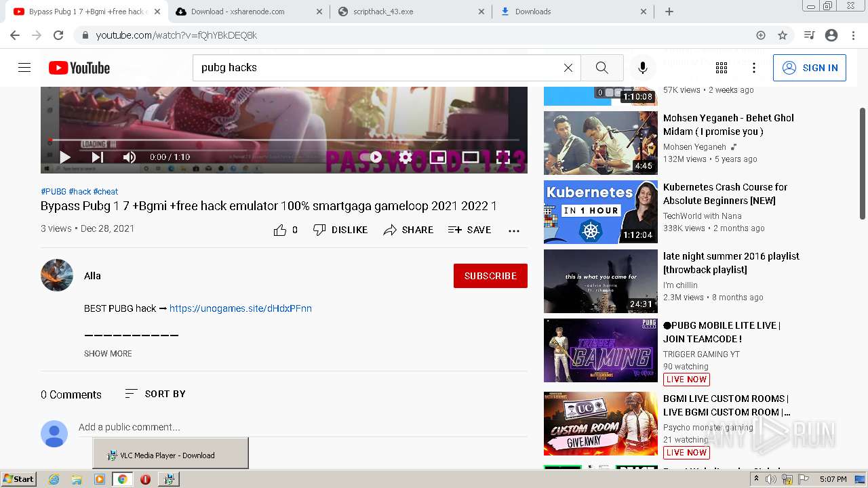
Task: Open media player taskbar icon
Action: tap(100, 479)
